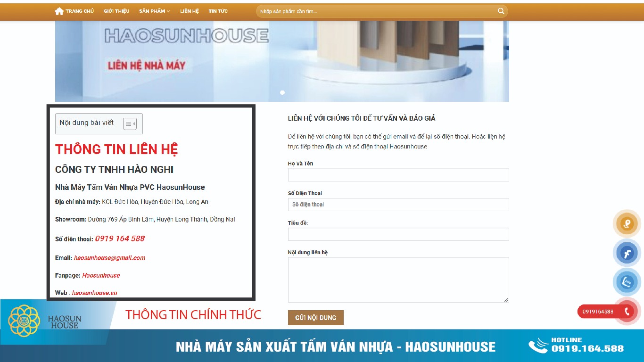Click the hotline phone handset icon
The image size is (644, 362).
click(538, 346)
